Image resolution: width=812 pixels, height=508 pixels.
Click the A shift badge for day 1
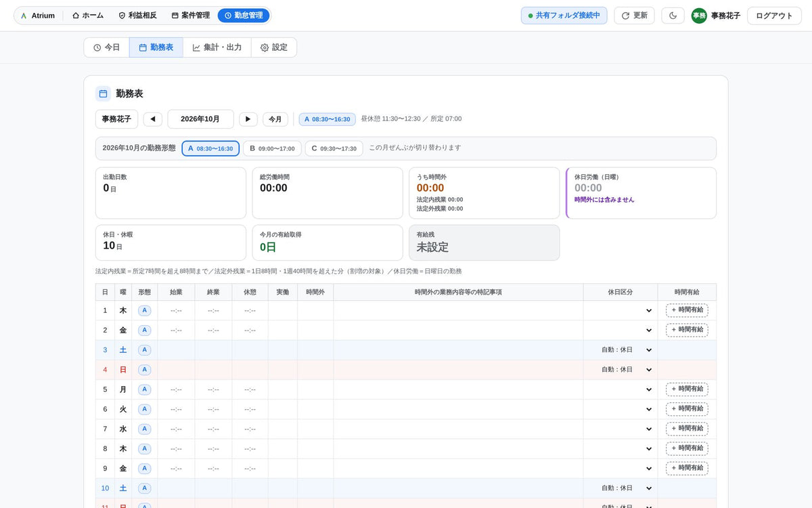[x=144, y=310]
